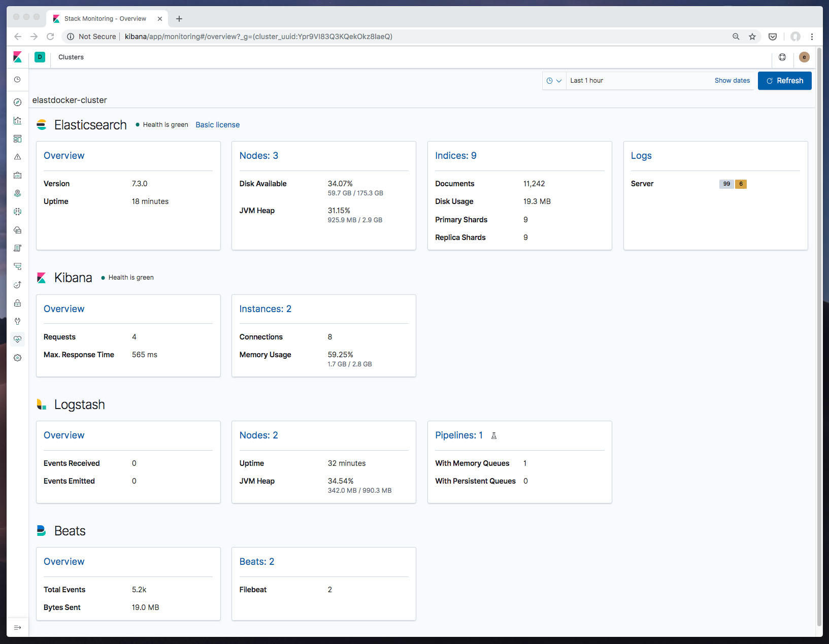
Task: Open the Machine Learning icon
Action: [x=17, y=212]
